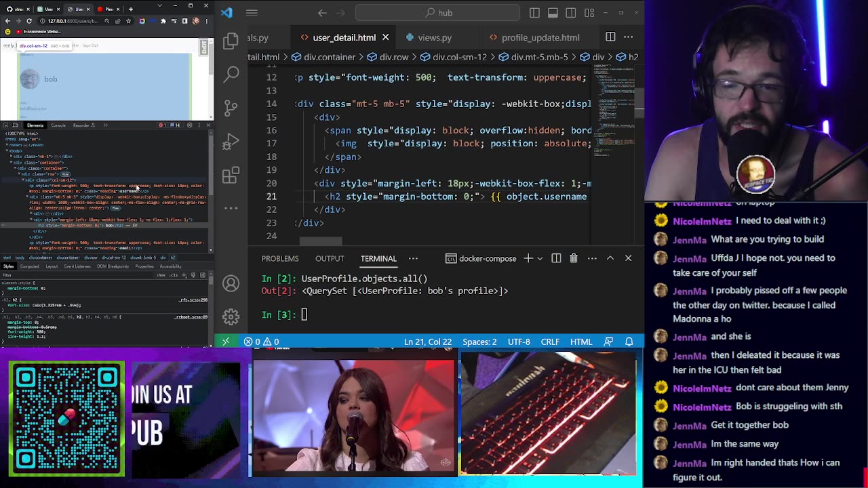Open the customize layout icon

[589, 13]
